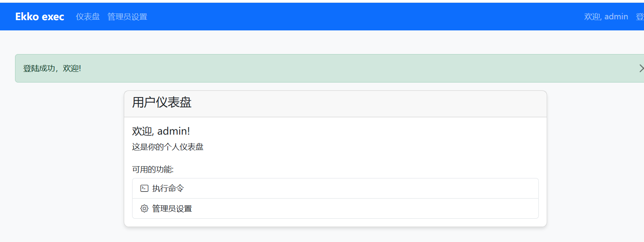Click the 用户仪表盘 card header title
Image resolution: width=644 pixels, height=242 pixels.
(162, 103)
